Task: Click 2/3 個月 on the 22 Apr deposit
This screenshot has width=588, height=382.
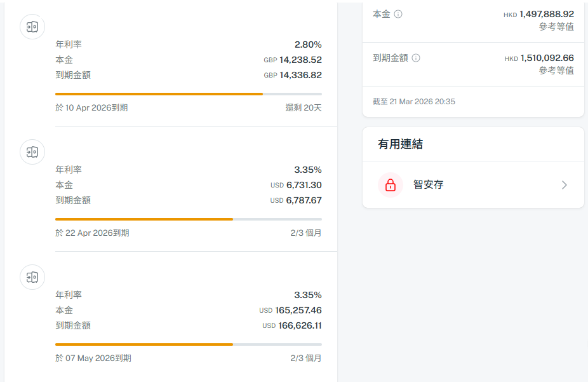Action: click(x=305, y=233)
